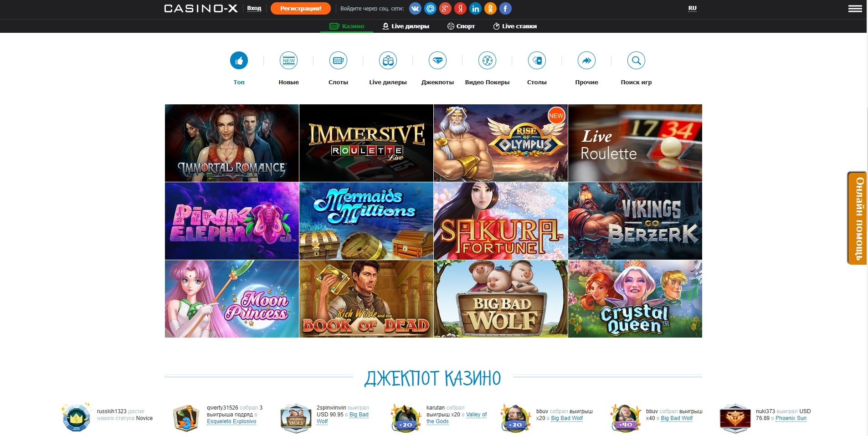This screenshot has height=436, width=868.
Task: Open the hamburger menu at top right
Action: (856, 8)
